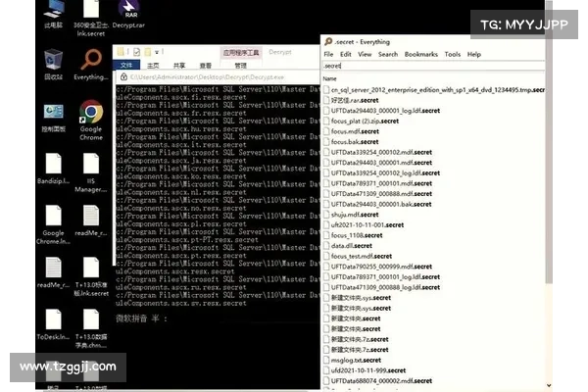Click the .secret search field in Everything
Viewport: 588px width, 392px height.
[433, 66]
